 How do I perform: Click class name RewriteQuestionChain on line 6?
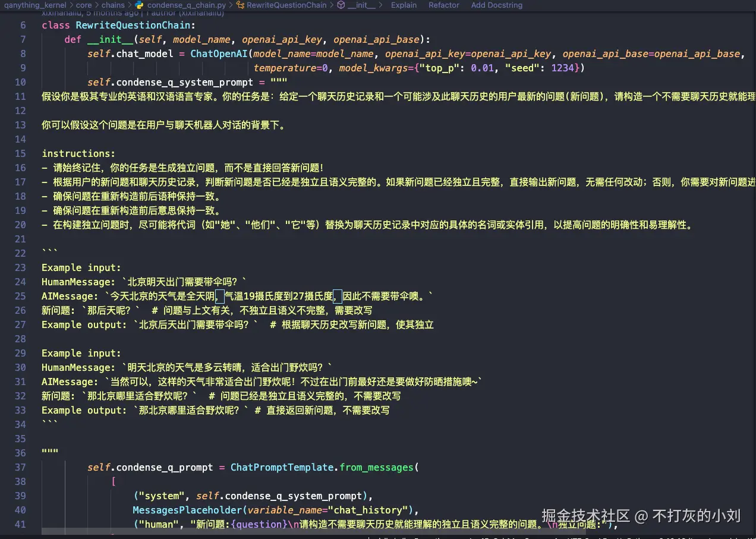[133, 26]
